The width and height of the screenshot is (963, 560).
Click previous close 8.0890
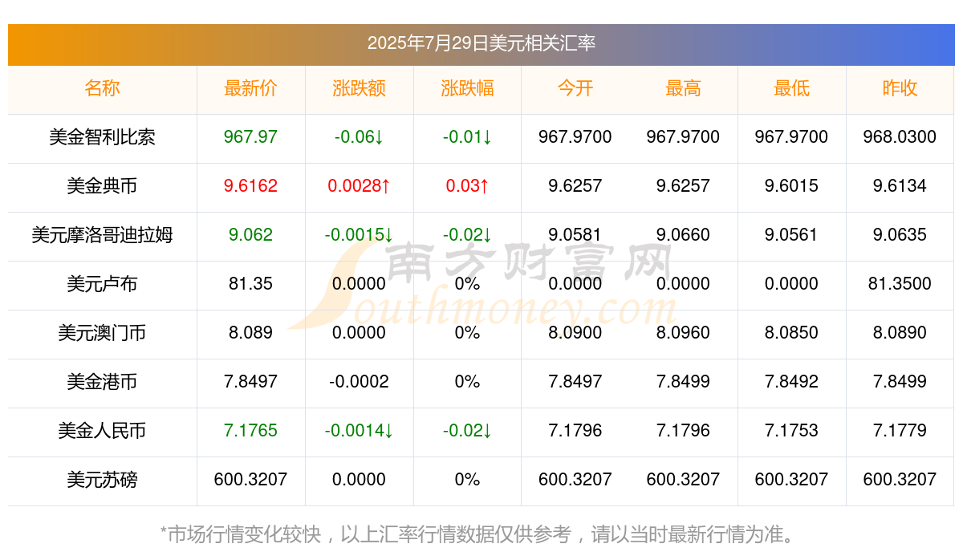900,333
